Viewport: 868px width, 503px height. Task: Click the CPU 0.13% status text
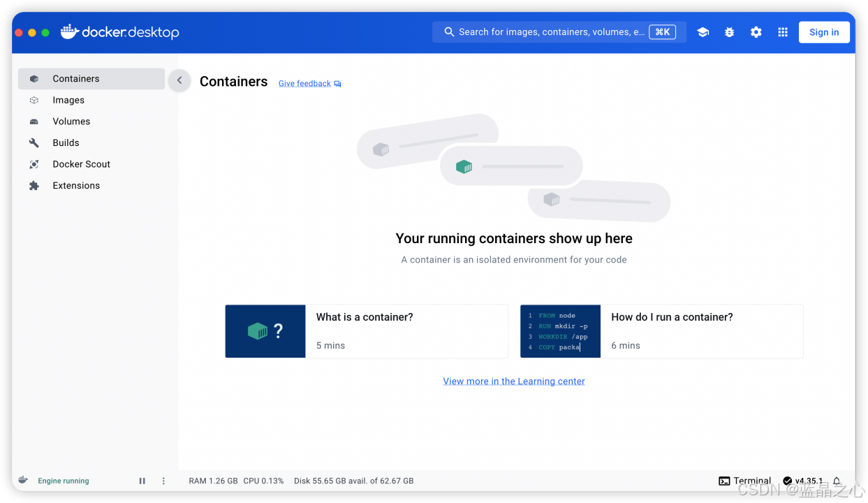point(264,481)
